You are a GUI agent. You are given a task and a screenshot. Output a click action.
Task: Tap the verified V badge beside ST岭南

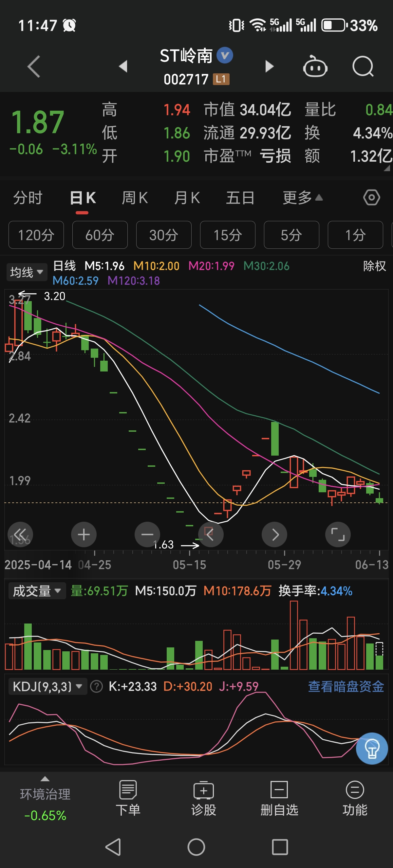(224, 55)
